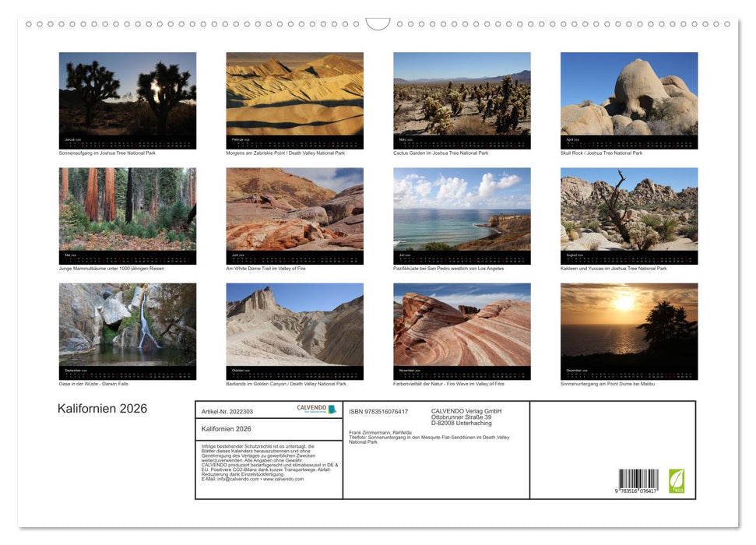Click the ISBN 9783516076417 barcode
This screenshot has height=545, width=756.
coord(638,479)
